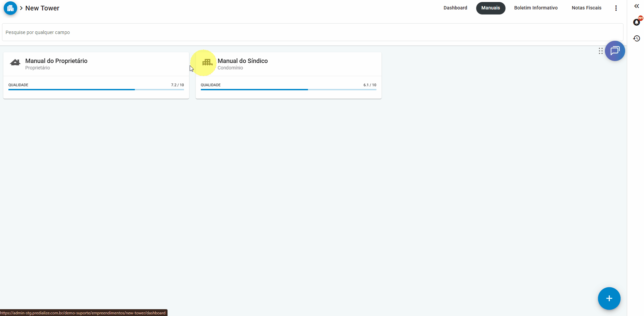Switch to the Dashboard tab

coord(455,8)
